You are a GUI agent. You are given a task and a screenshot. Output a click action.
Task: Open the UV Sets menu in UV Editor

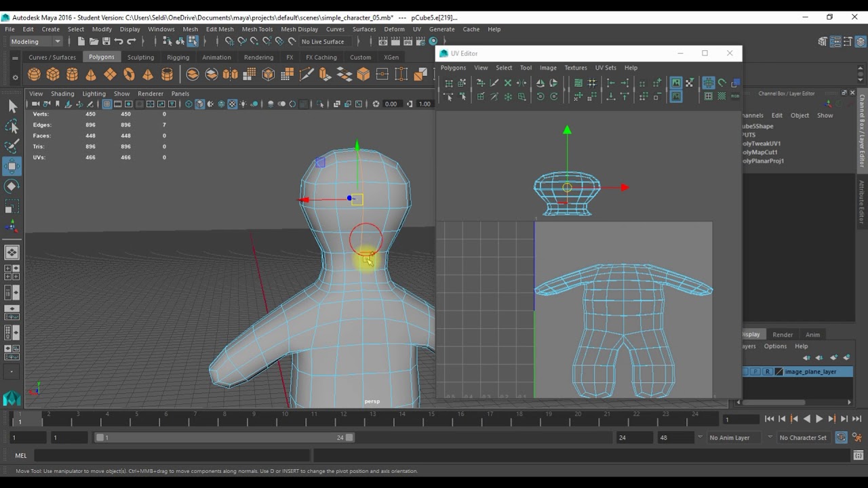pos(606,68)
